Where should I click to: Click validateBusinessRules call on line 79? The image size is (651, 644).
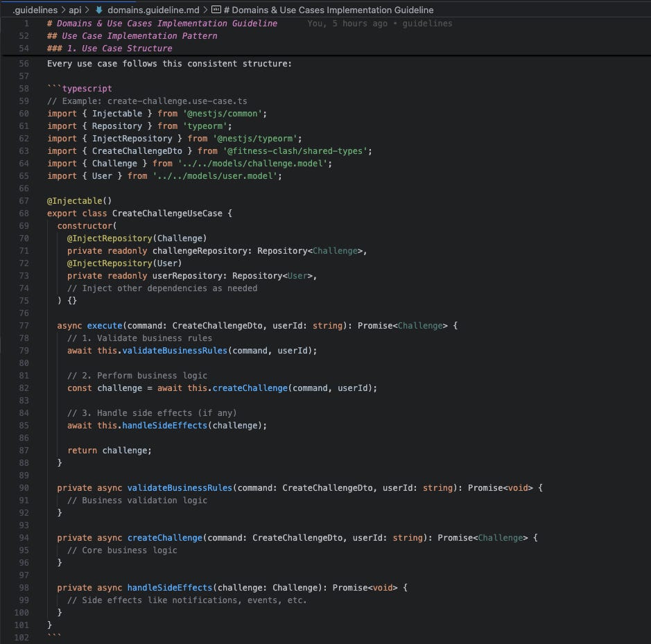[175, 351]
